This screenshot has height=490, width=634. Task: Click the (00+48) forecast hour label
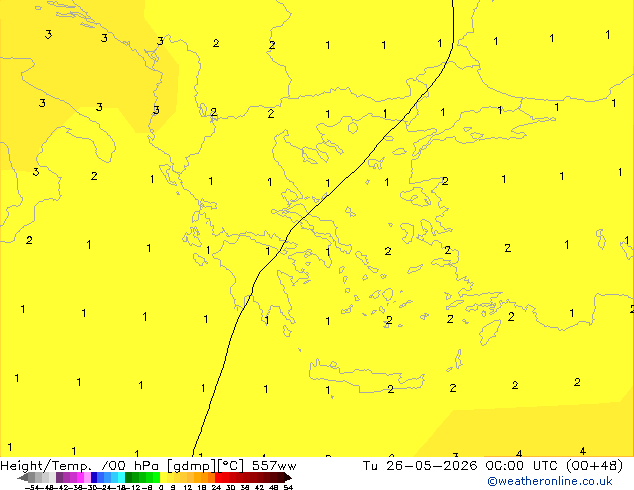click(594, 466)
